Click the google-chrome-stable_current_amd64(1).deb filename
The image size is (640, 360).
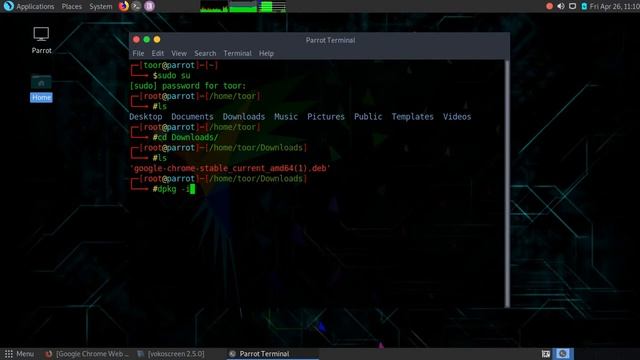coord(230,168)
